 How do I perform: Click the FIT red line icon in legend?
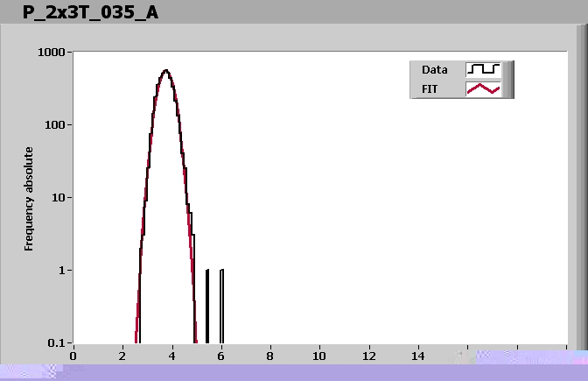(x=483, y=88)
